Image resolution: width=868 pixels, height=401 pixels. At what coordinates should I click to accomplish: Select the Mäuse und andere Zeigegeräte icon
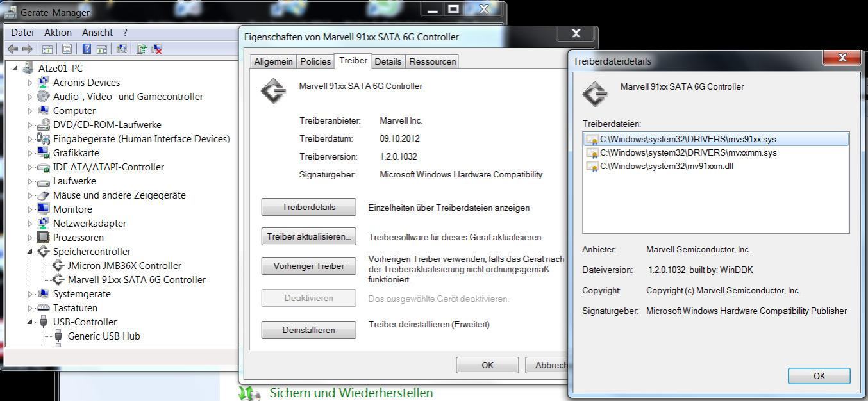coord(43,195)
